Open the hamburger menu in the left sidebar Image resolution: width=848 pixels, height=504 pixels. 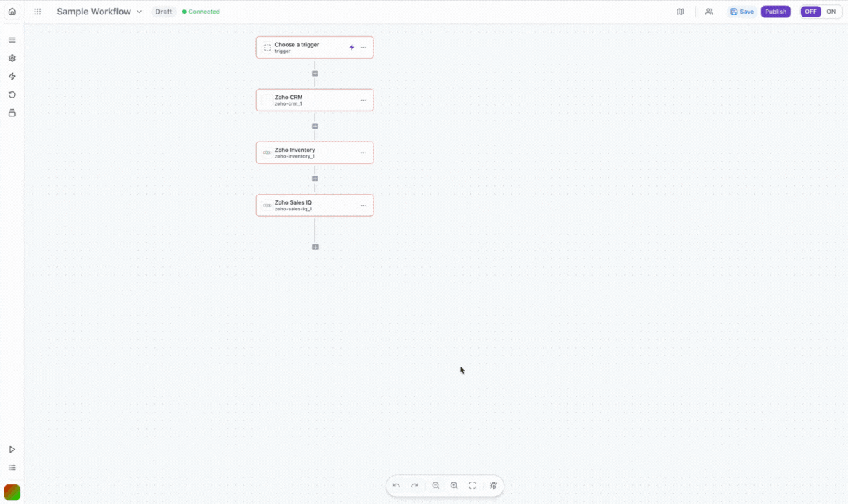(12, 40)
